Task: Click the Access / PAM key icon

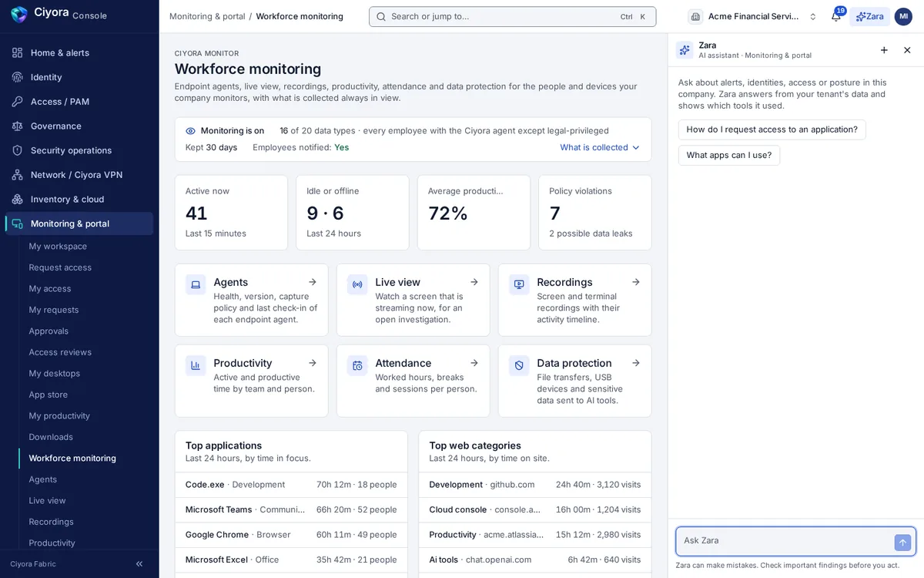Action: tap(17, 102)
